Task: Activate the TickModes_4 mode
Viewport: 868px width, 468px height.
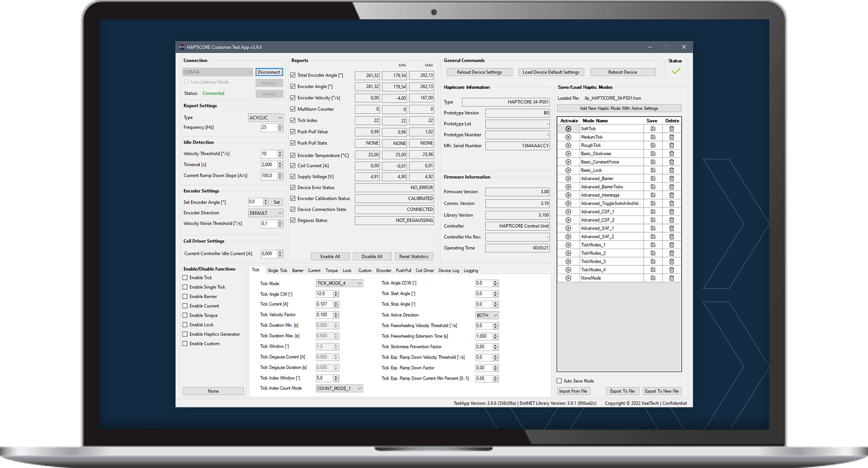Action: (x=568, y=270)
